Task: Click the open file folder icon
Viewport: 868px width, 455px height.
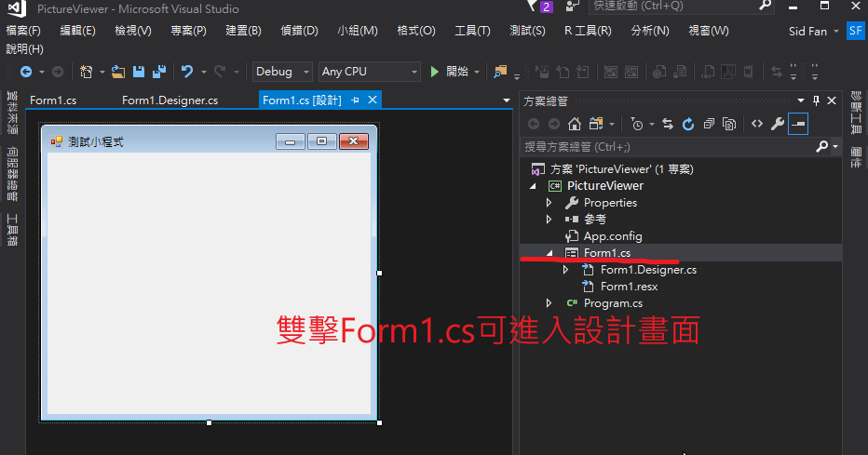Action: [118, 72]
